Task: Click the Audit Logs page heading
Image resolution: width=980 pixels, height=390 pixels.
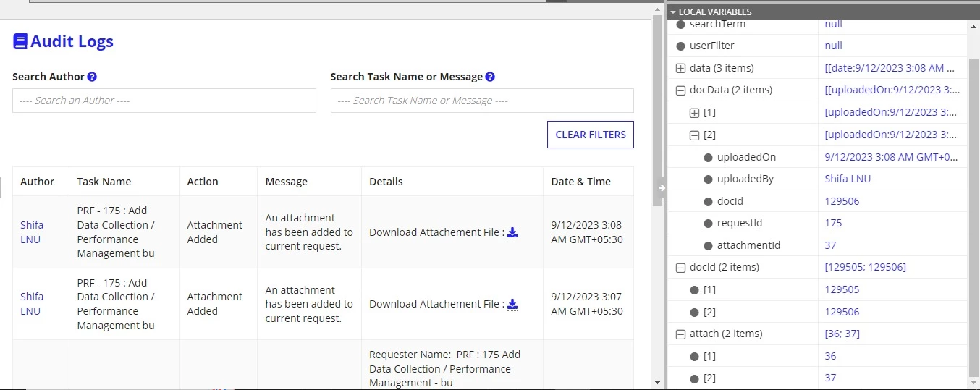Action: 72,41
